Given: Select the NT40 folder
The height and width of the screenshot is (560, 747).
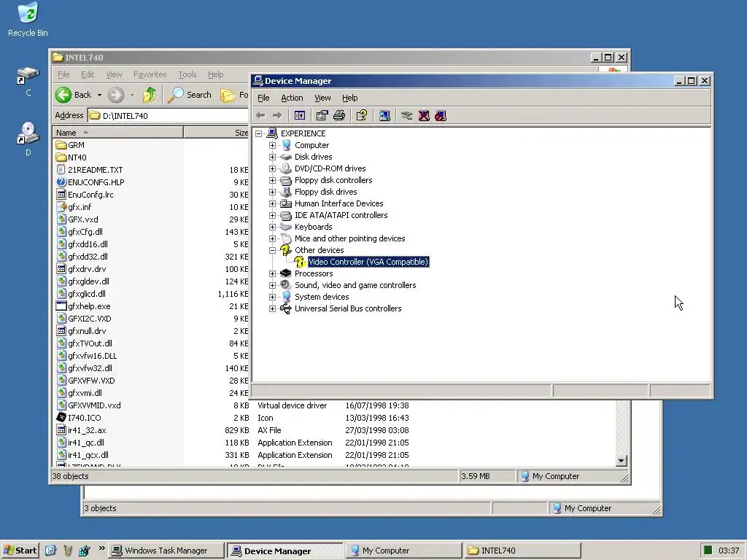Looking at the screenshot, I should (71, 157).
